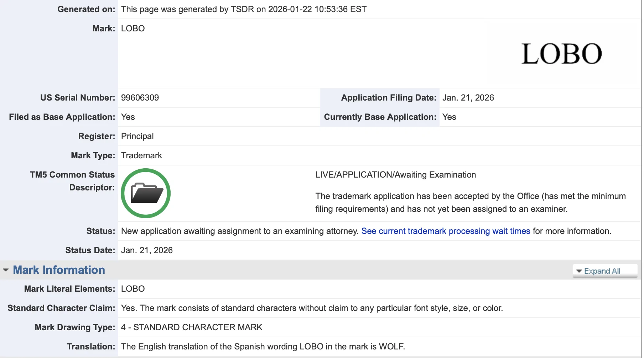Click the Mark Type value Trademark

141,155
